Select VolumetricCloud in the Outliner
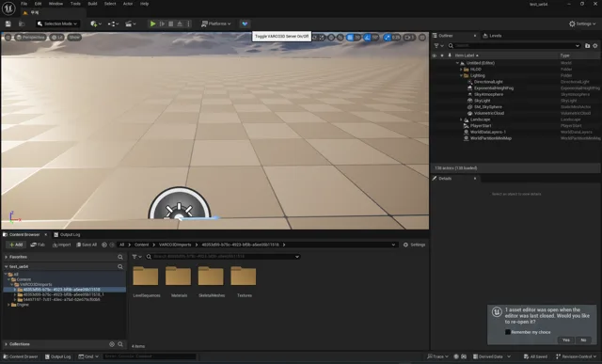Screen dimensions: 602x364 click(x=489, y=113)
